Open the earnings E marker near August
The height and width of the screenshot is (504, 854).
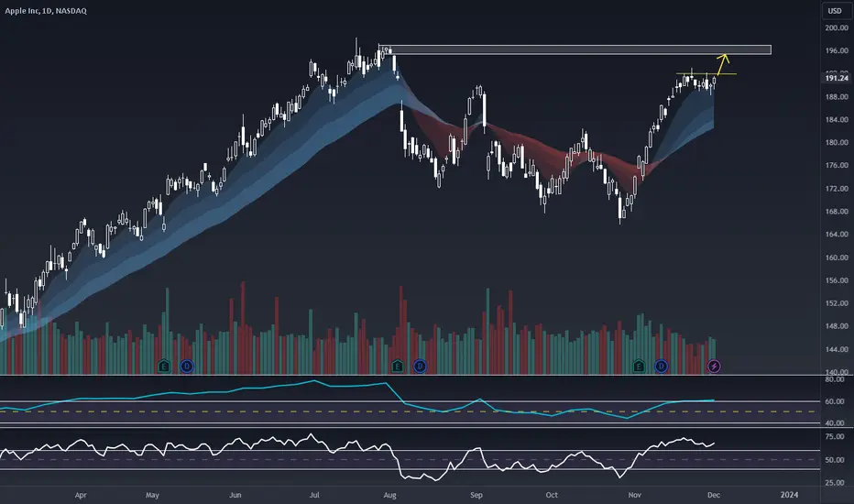pos(397,367)
